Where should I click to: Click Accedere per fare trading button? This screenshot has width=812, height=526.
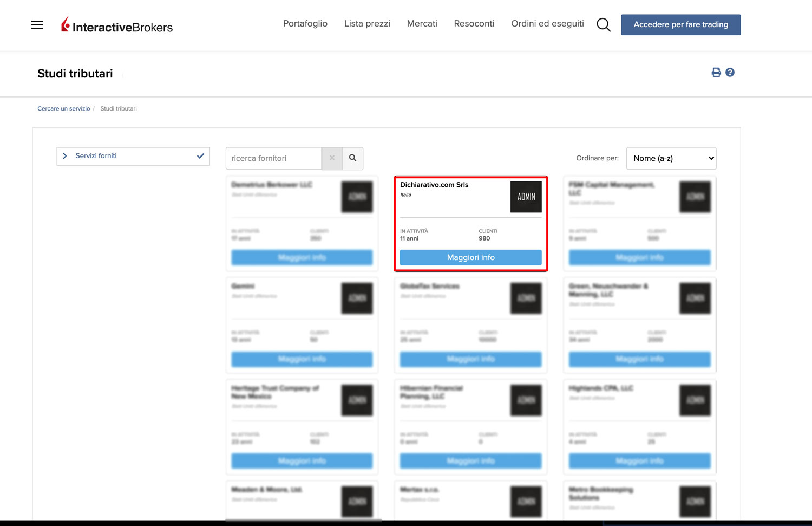pos(681,25)
